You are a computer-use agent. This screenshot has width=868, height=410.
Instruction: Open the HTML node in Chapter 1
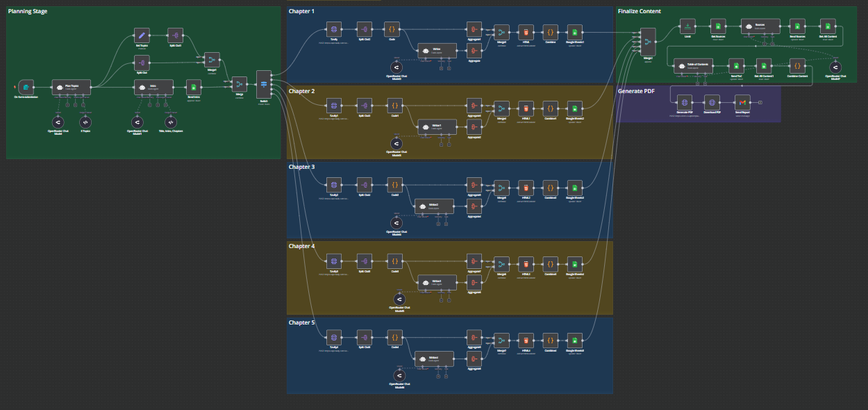pyautogui.click(x=526, y=32)
